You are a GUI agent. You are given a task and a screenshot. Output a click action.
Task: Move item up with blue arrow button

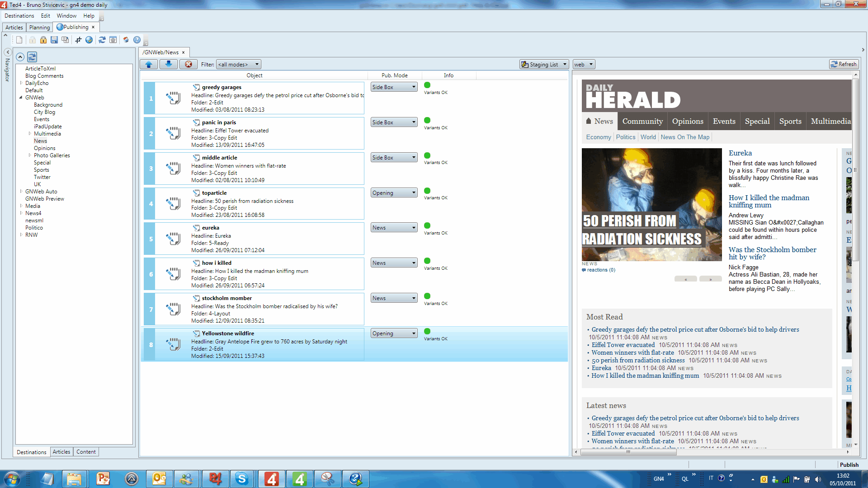(x=149, y=64)
